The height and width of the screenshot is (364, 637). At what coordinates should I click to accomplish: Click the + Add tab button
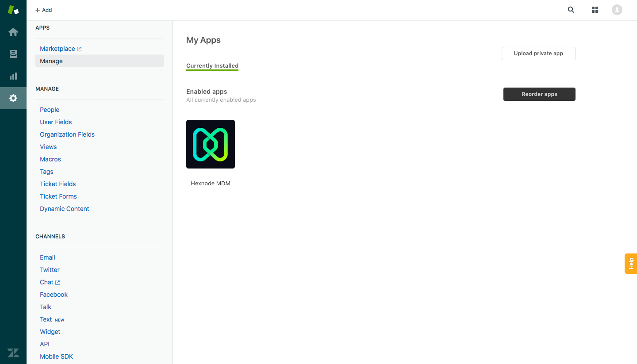(44, 10)
